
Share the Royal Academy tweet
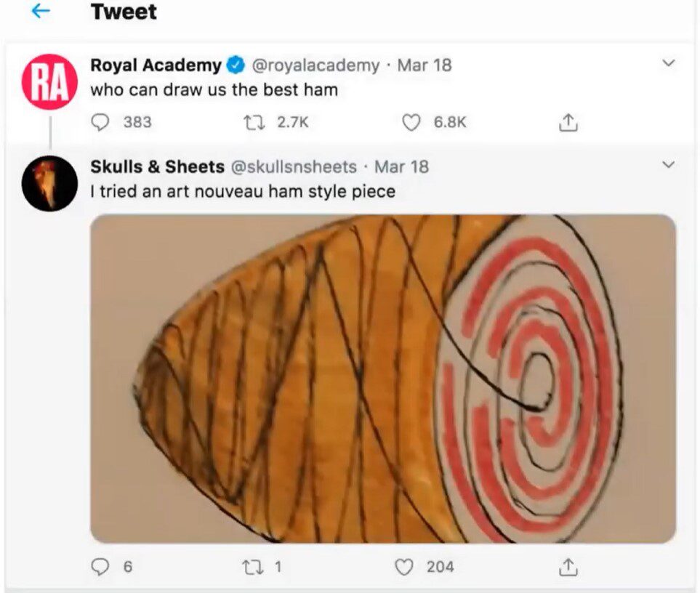click(x=568, y=122)
